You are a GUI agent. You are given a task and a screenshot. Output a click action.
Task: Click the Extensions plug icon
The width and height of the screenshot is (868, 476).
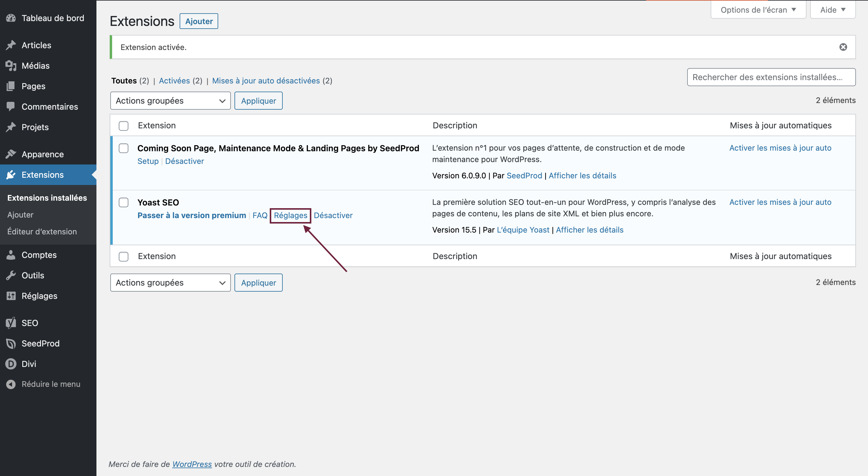click(11, 175)
